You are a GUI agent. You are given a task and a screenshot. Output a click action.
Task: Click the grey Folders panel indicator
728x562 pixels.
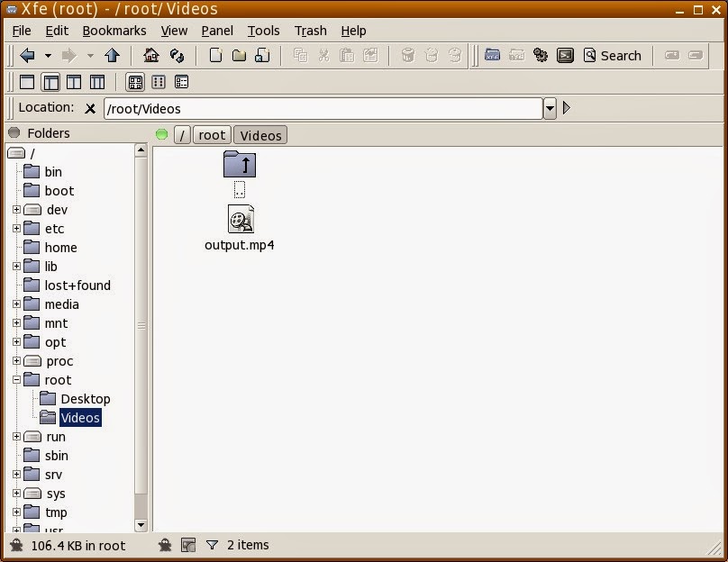14,132
